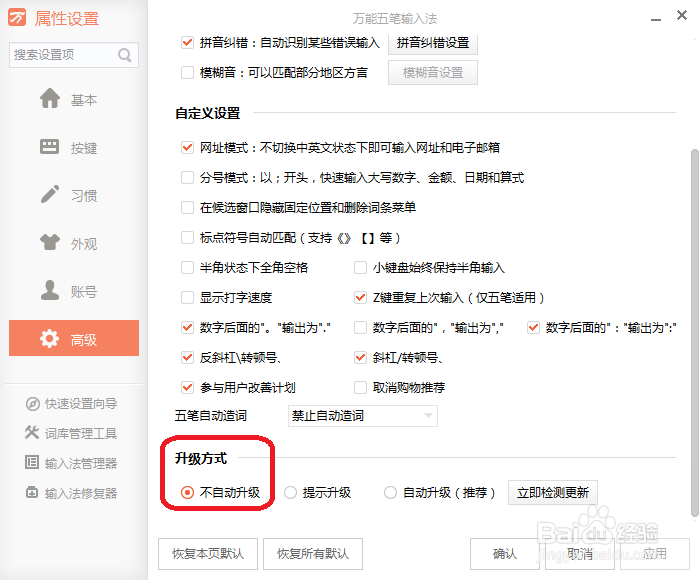Uncheck 反斜杠\转顿号 checkbox
The height and width of the screenshot is (580, 700).
click(188, 357)
